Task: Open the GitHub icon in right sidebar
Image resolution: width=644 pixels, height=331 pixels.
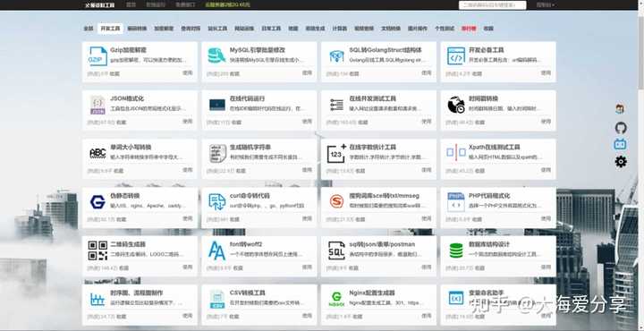Action: click(621, 128)
